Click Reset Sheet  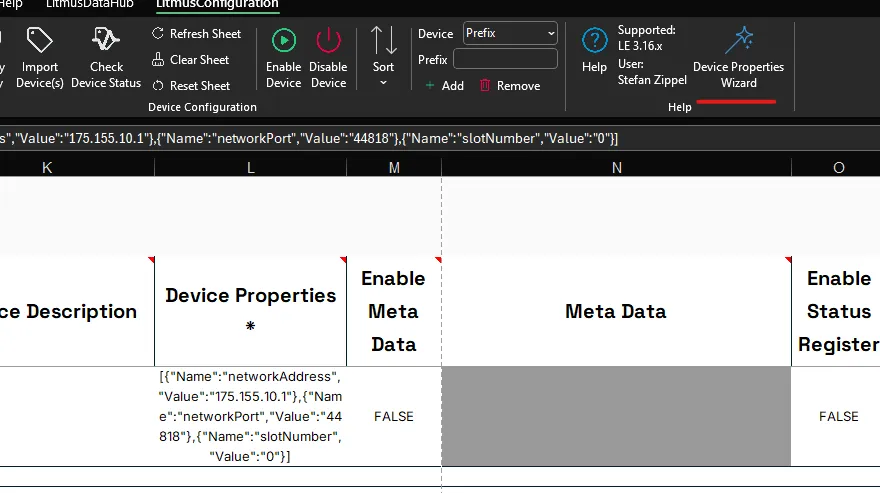point(191,86)
